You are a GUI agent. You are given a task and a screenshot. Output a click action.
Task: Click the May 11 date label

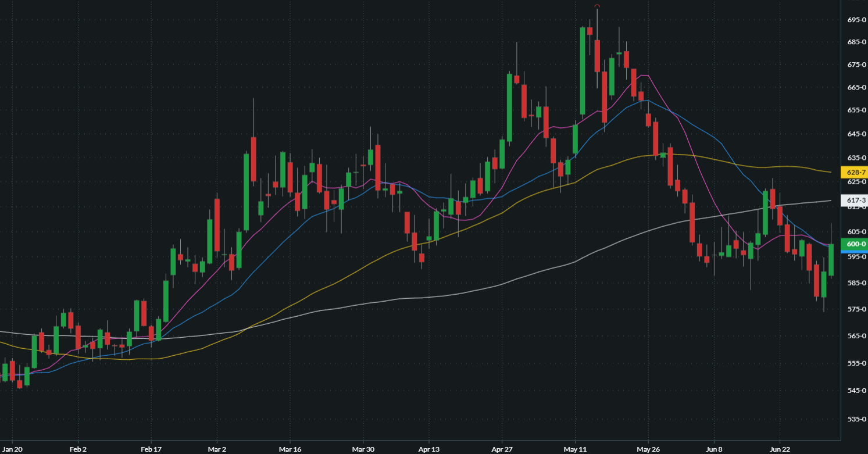575,449
